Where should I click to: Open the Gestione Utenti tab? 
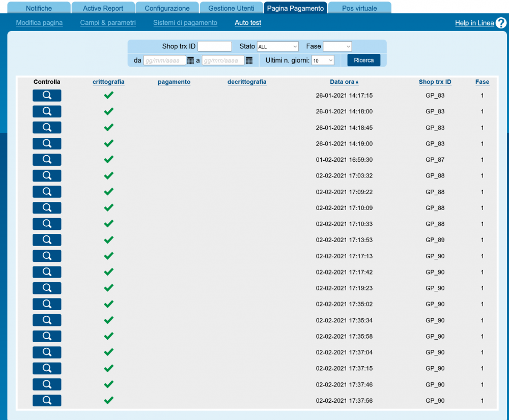(x=231, y=8)
